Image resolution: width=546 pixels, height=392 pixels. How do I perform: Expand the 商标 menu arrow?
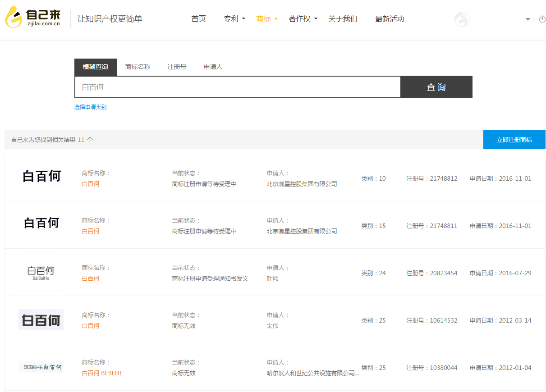click(x=276, y=19)
